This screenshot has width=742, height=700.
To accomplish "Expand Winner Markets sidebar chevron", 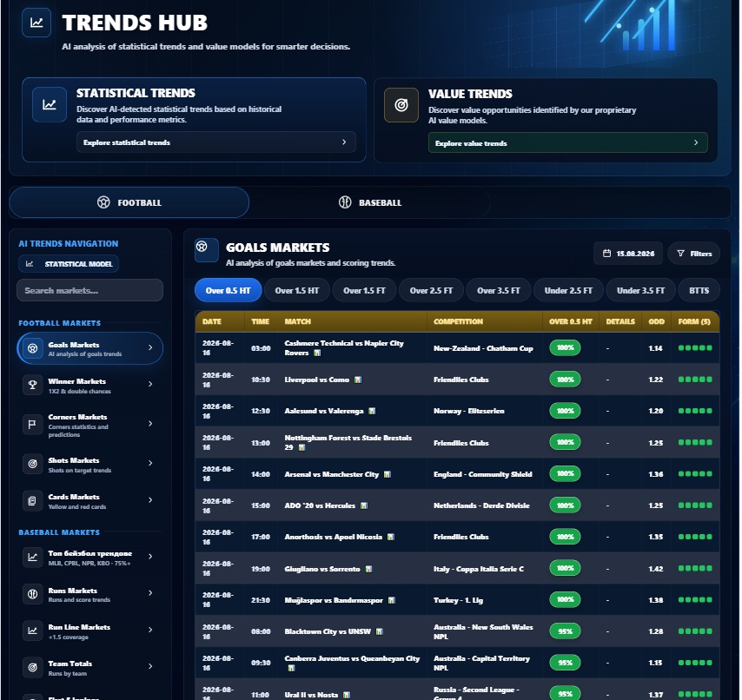I will 150,384.
